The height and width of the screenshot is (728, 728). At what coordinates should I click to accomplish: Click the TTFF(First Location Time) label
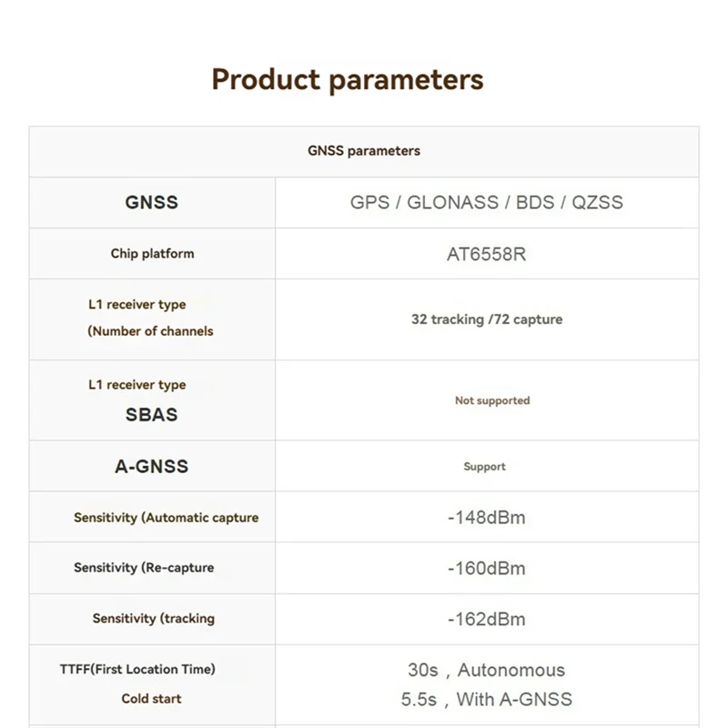click(x=137, y=670)
